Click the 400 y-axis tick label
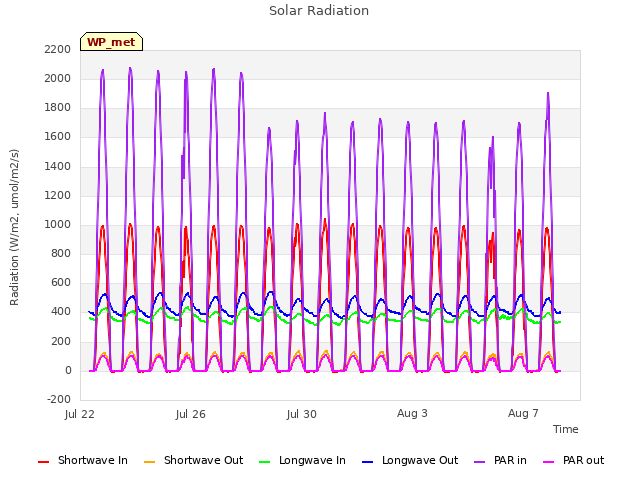The image size is (640, 480). click(x=61, y=312)
